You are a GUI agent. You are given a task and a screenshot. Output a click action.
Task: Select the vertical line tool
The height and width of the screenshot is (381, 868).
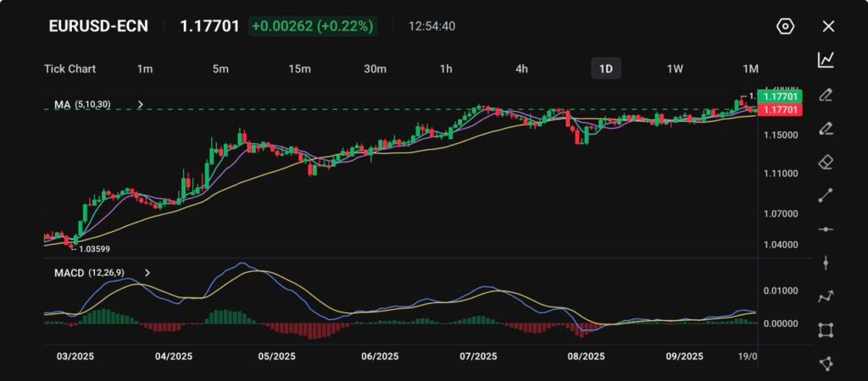point(826,262)
